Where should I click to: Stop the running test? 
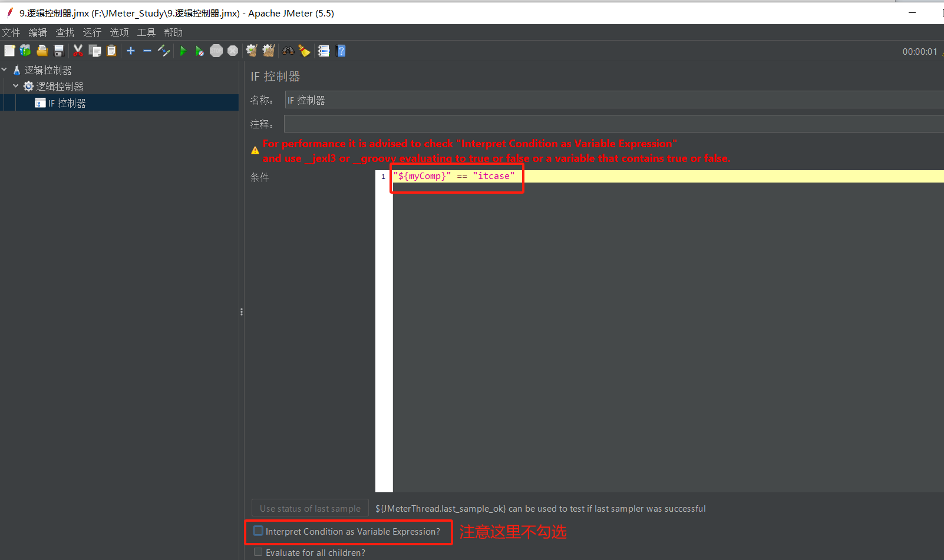tap(216, 51)
